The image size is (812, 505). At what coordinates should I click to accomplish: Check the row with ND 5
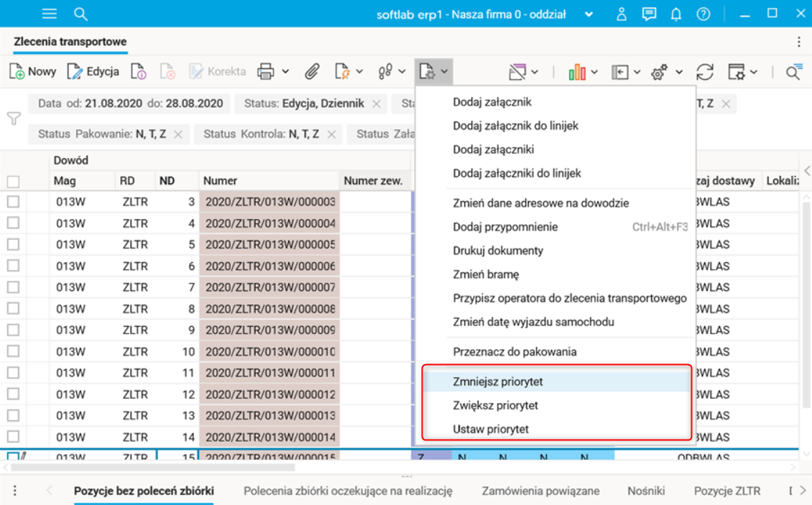click(14, 244)
